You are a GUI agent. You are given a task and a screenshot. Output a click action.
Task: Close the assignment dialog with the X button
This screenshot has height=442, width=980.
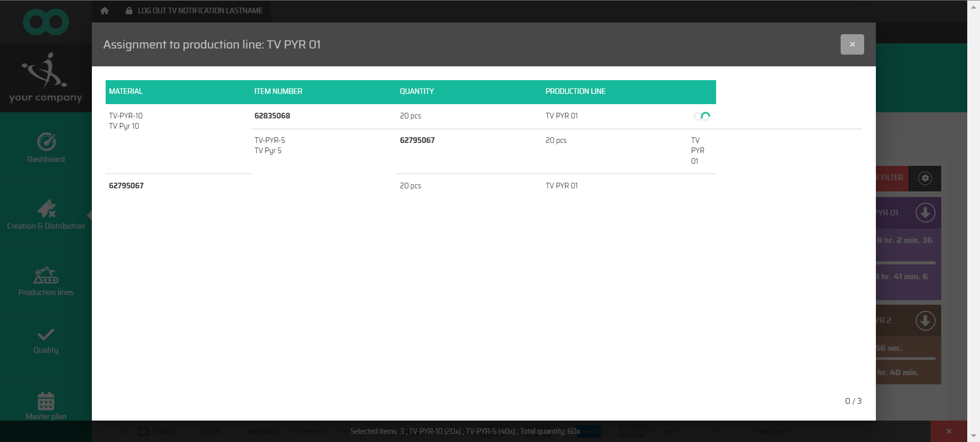[x=852, y=44]
